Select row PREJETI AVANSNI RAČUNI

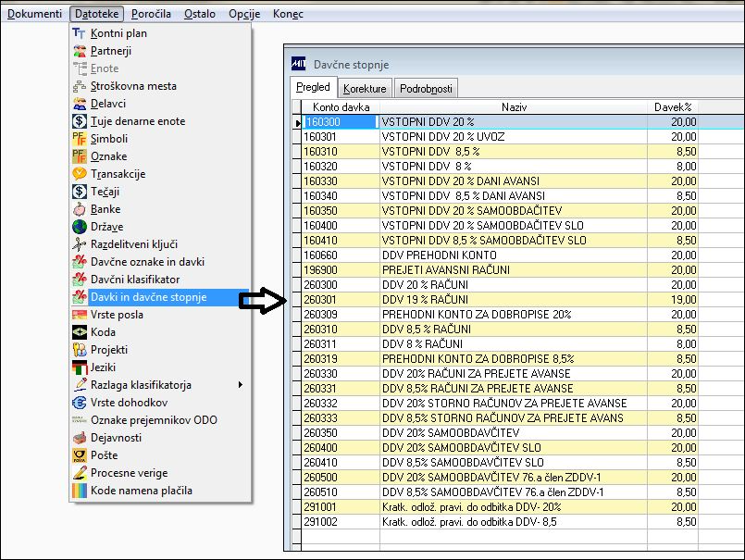point(500,270)
